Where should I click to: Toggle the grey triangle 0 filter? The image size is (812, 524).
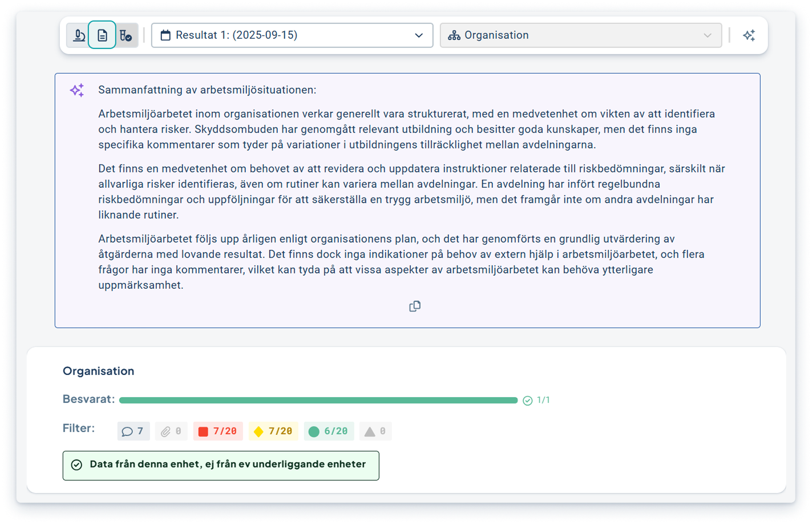(375, 432)
